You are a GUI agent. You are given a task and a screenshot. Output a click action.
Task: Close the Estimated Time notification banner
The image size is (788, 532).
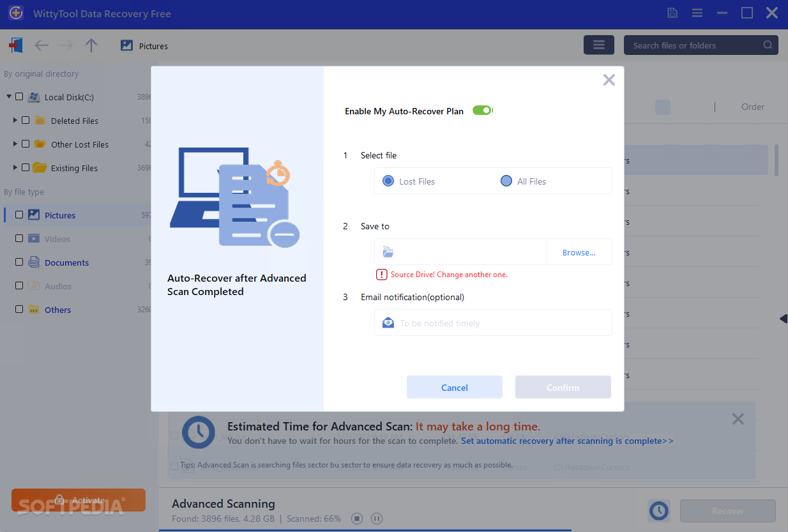(x=738, y=419)
